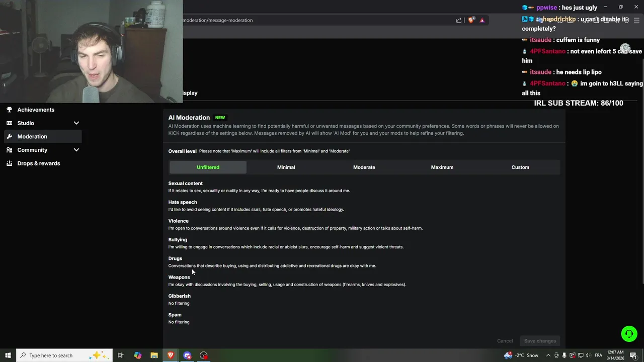Select the Unfiltered moderation level
Viewport: 644px width, 362px height.
[x=208, y=167]
